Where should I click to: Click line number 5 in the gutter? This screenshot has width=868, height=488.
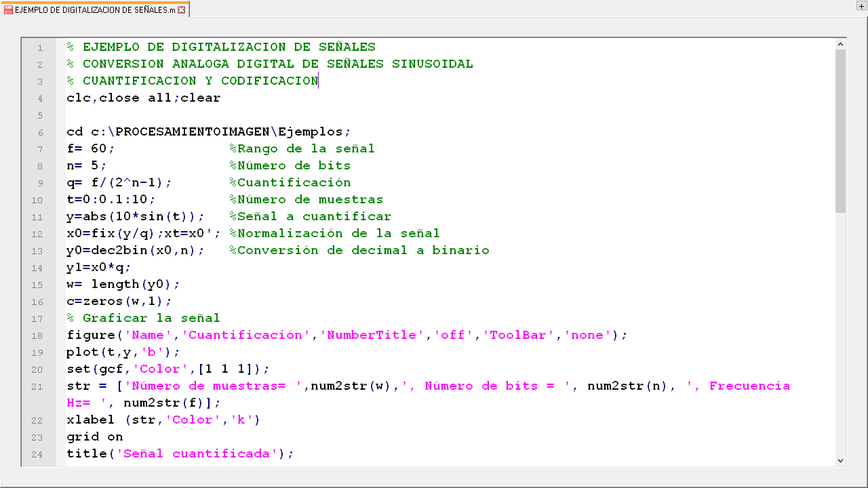[x=40, y=115]
